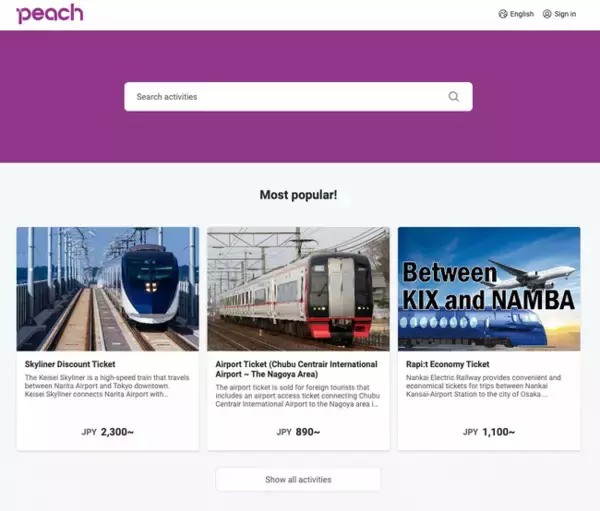Open the Skyliner Discount Ticket title
Screen dimensions: 600x511
pos(70,364)
